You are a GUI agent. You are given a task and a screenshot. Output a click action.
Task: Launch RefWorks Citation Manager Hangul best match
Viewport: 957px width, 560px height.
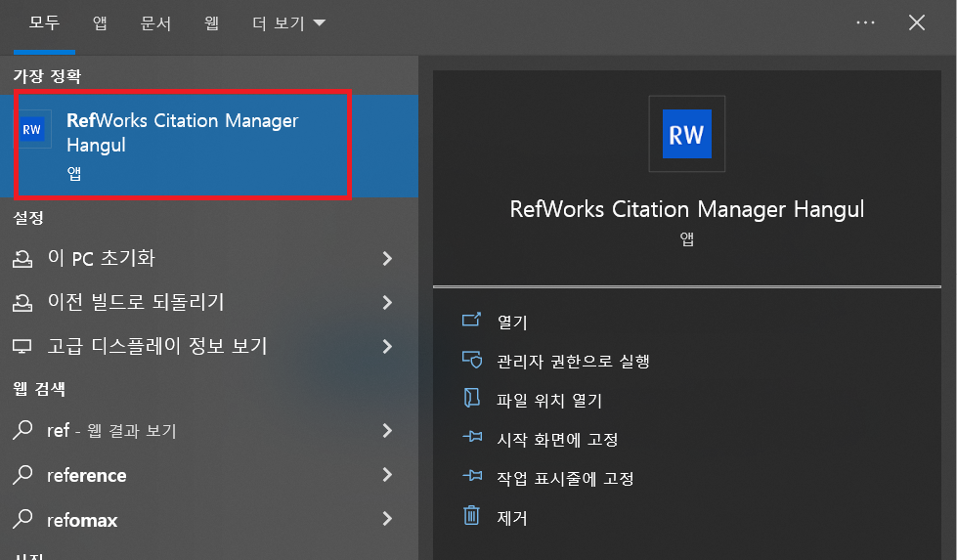(183, 133)
